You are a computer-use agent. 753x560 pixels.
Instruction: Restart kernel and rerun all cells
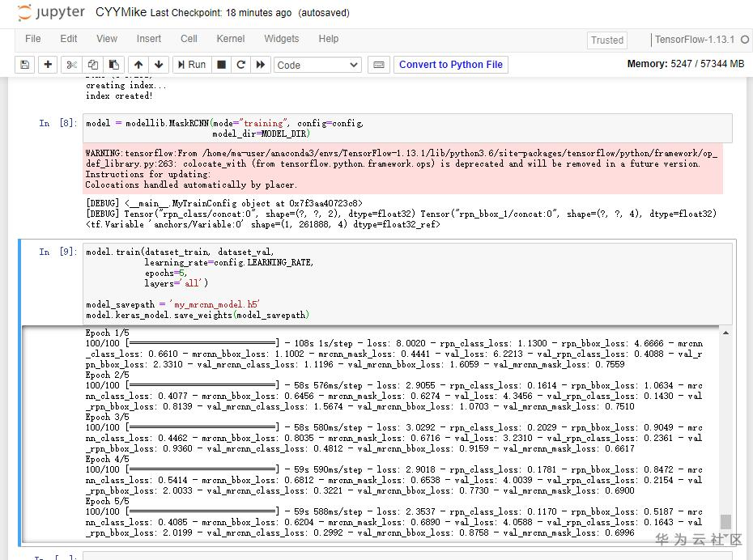260,65
